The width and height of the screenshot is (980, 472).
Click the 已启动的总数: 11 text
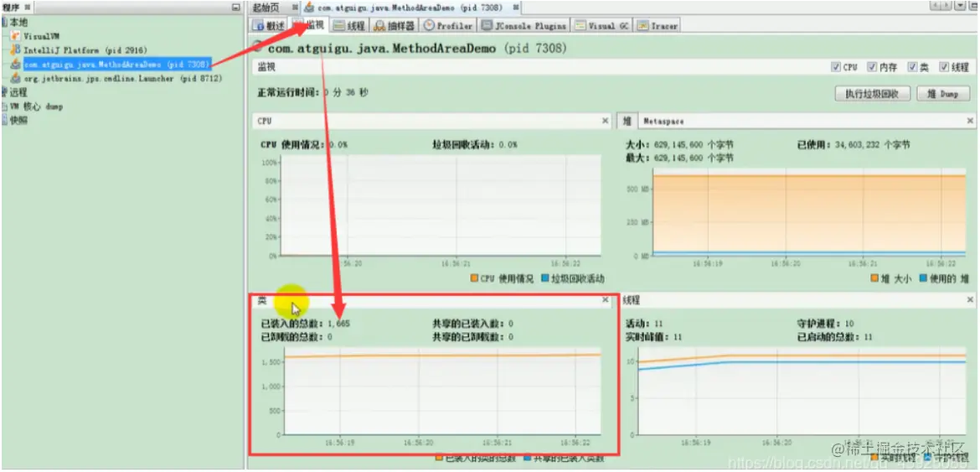(x=834, y=337)
